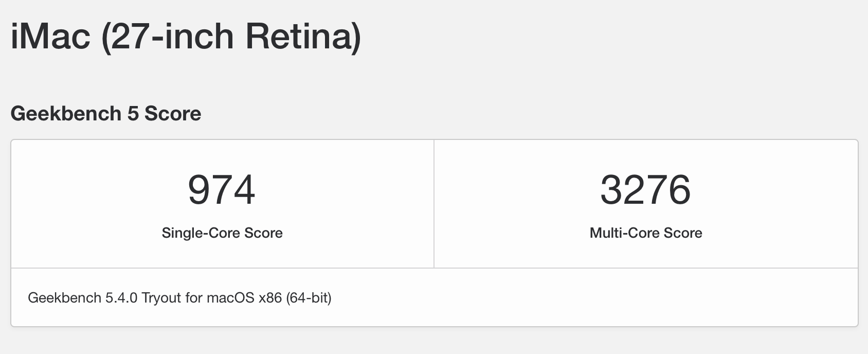Screen dimensions: 868x354
Task: Click "(64-bit)" in the version text
Action: coord(309,298)
